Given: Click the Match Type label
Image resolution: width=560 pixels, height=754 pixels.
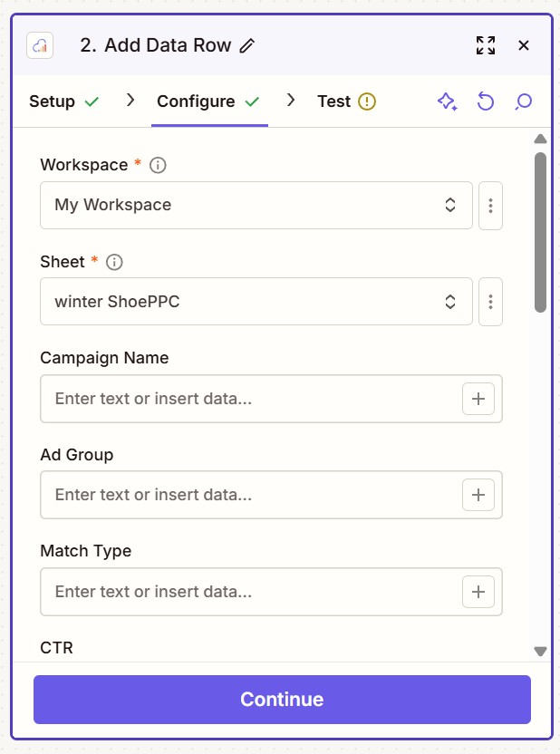Looking at the screenshot, I should (x=85, y=551).
